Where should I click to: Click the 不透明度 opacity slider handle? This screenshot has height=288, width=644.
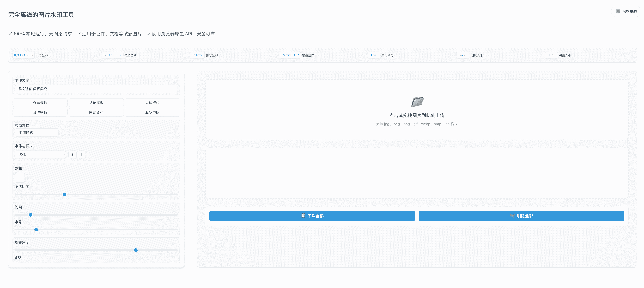tap(64, 194)
